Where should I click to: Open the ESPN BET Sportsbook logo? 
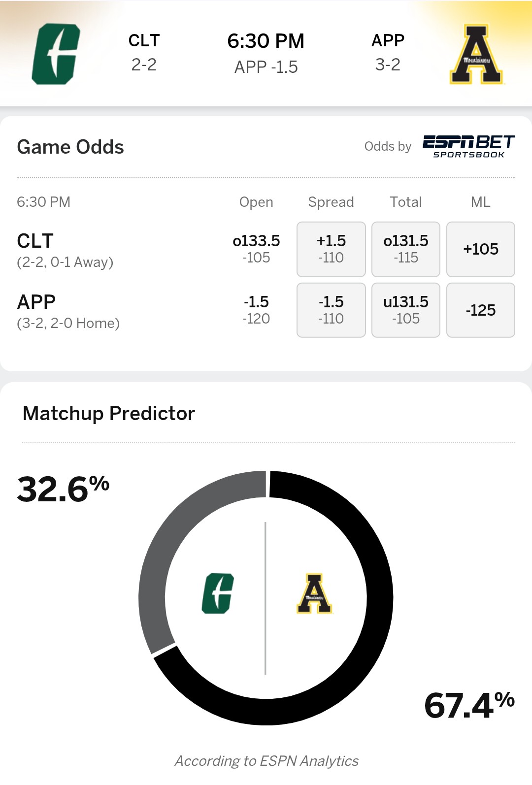pos(468,146)
